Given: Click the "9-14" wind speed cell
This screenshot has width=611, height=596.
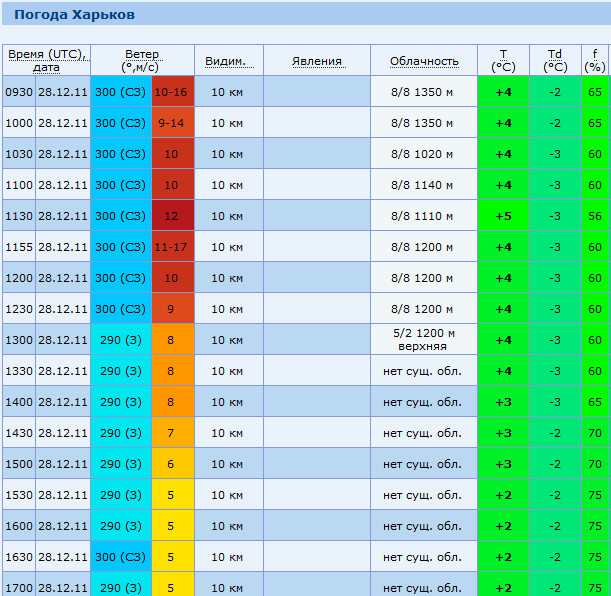Looking at the screenshot, I should pos(172,123).
